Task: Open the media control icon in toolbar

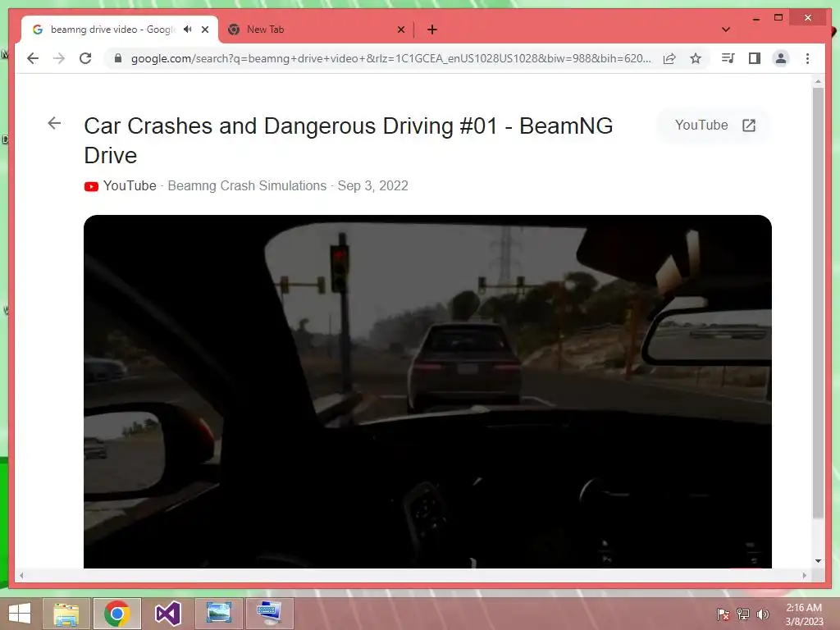Action: 728,58
